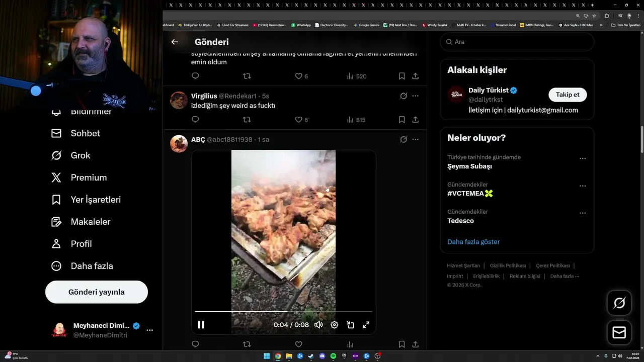
Task: Seek on the video progress bar
Action: click(284, 312)
